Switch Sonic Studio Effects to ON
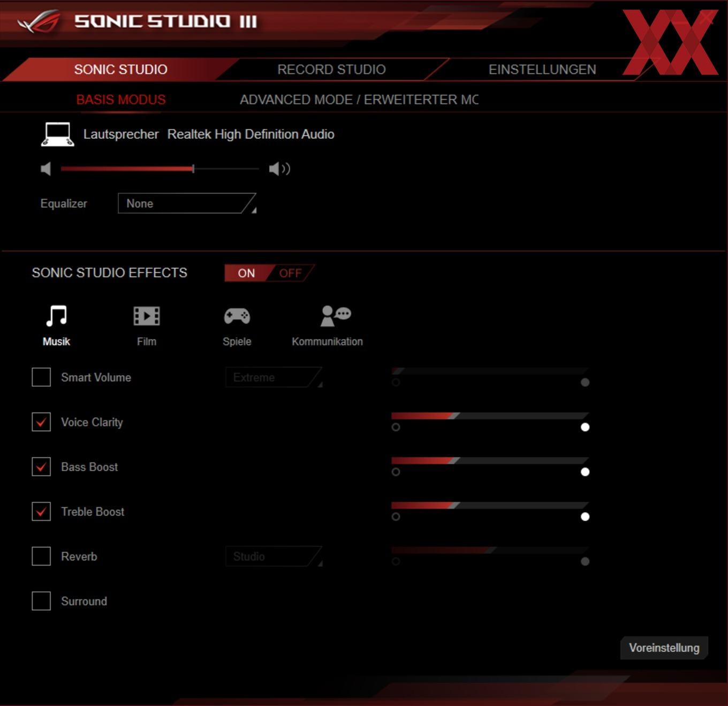Viewport: 728px width, 706px height. [x=246, y=273]
